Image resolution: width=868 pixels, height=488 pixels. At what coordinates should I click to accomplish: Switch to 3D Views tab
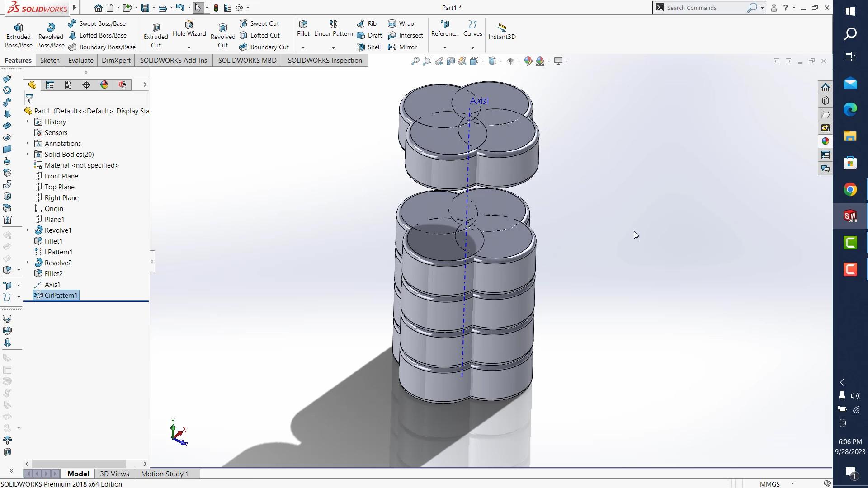114,474
